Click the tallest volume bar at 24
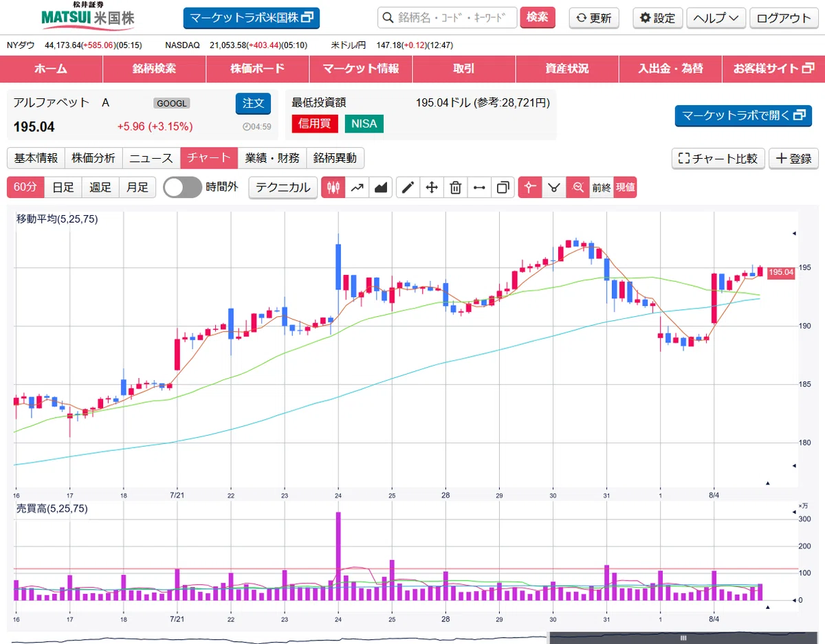Image resolution: width=825 pixels, height=644 pixels. [x=338, y=556]
